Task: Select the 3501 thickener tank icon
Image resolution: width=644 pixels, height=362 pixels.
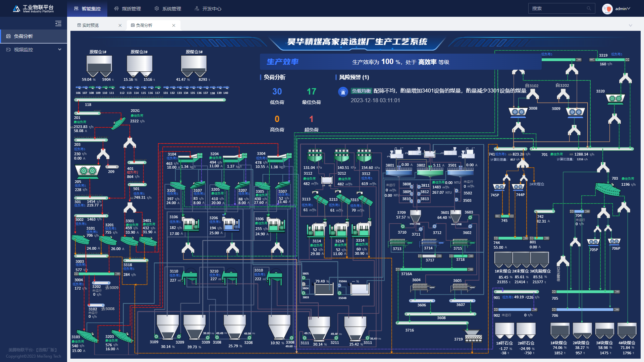Action: [461, 172]
